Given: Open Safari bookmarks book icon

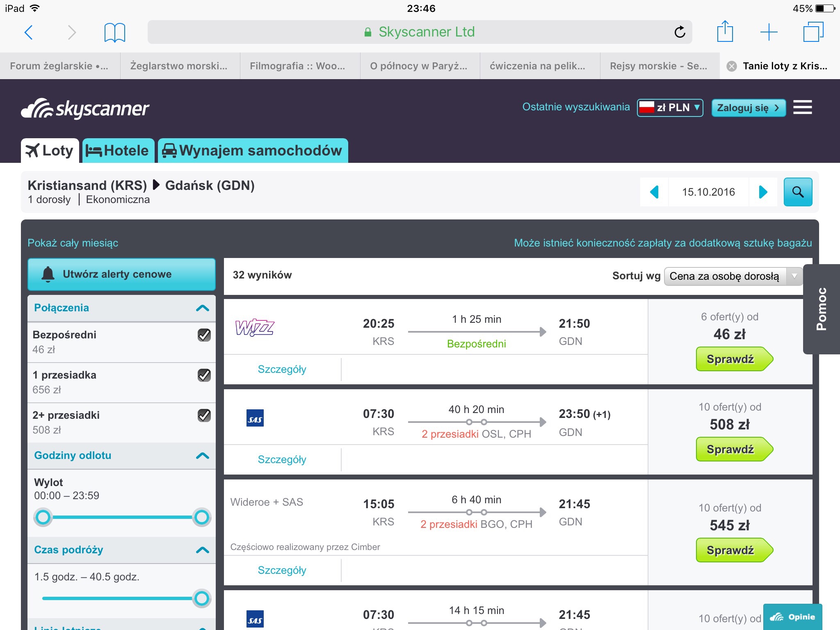Looking at the screenshot, I should (x=114, y=32).
